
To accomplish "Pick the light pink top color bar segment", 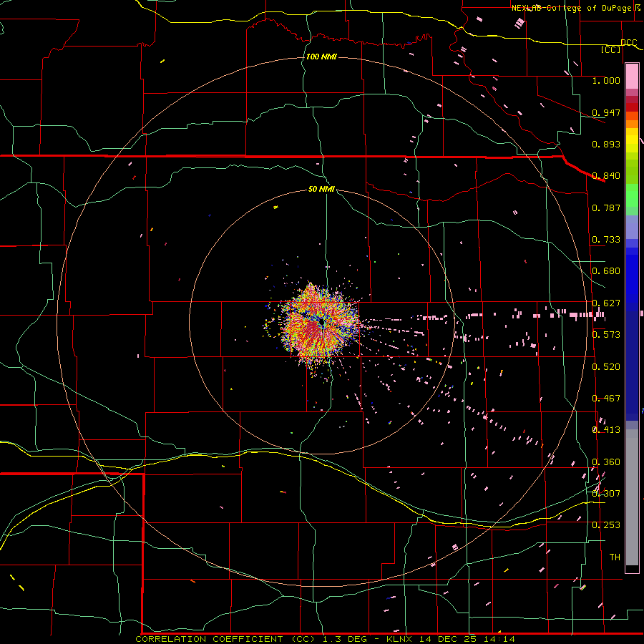I will pos(632,77).
